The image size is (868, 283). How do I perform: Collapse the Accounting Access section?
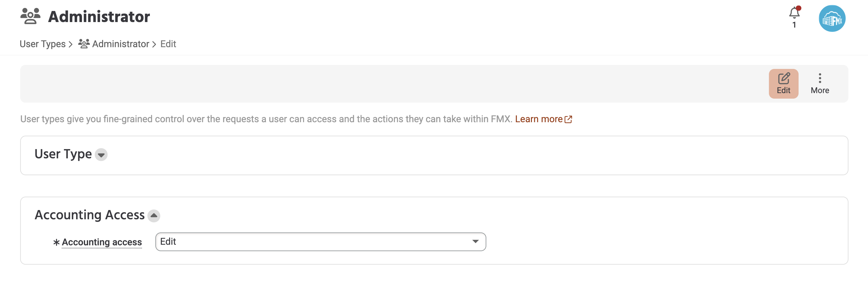[x=154, y=216]
